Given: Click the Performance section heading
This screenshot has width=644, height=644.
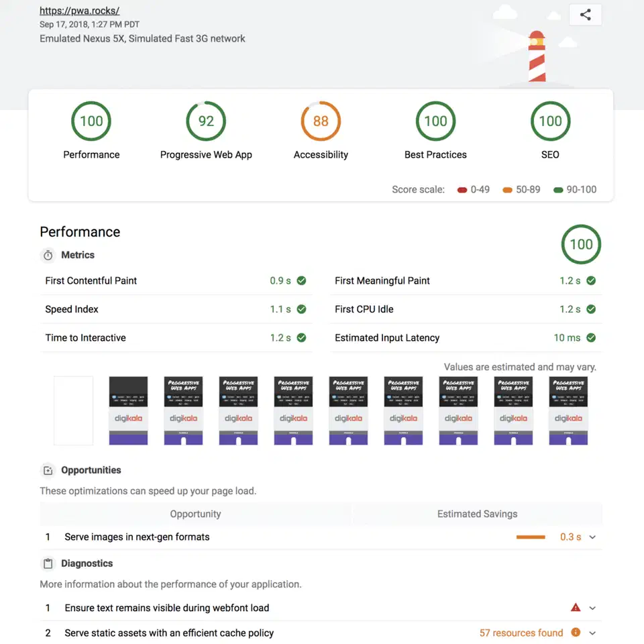Looking at the screenshot, I should (x=80, y=231).
